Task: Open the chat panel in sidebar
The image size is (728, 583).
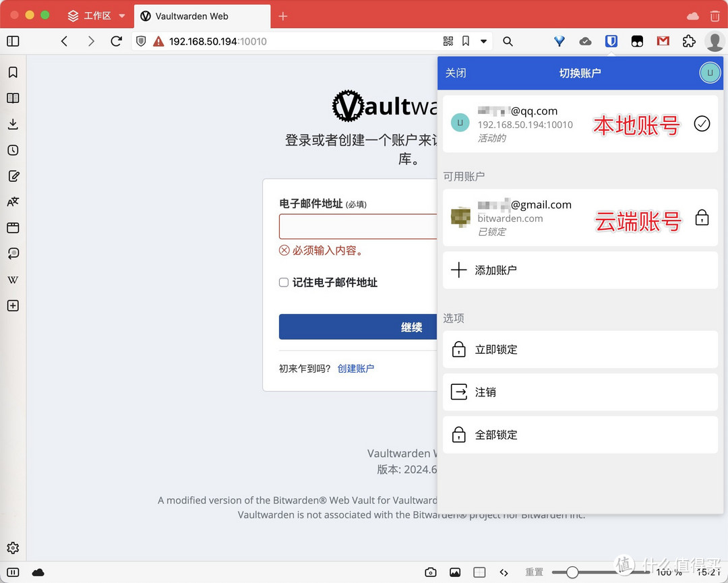Action: 13,253
